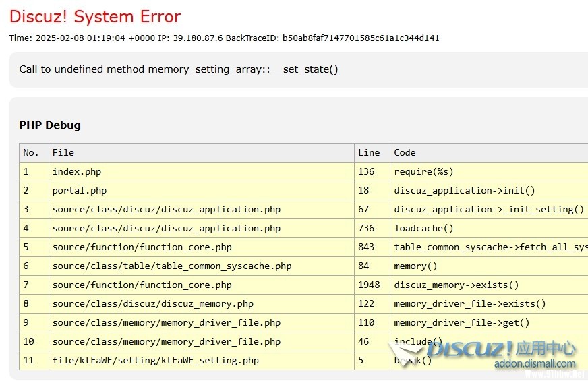Click the portal.php file entry
The width and height of the screenshot is (588, 381).
coord(80,190)
